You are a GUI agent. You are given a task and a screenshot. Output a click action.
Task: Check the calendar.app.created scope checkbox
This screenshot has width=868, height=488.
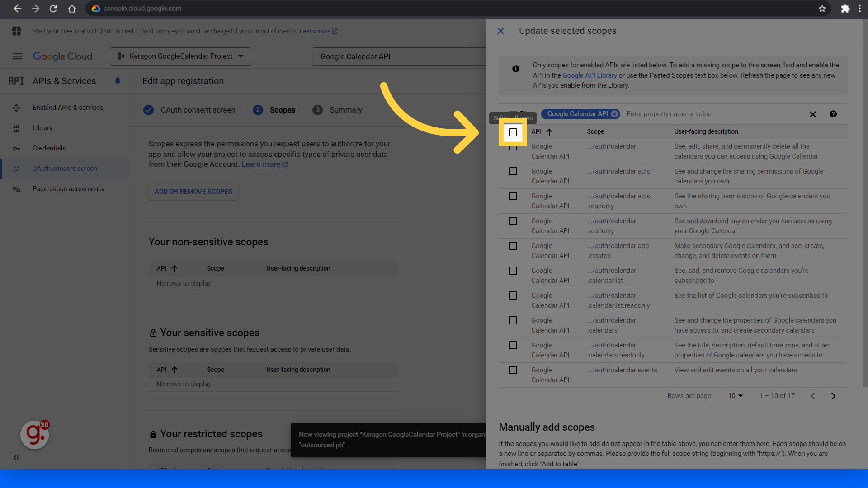(513, 246)
